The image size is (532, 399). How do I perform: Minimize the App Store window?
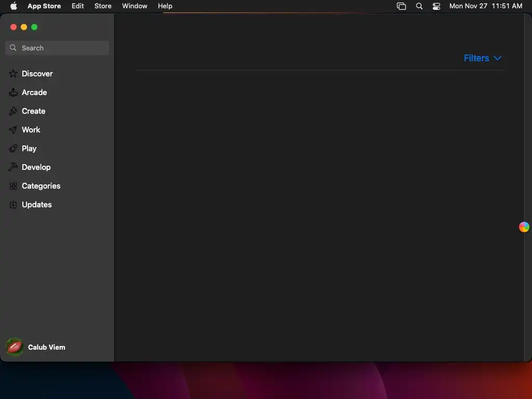click(24, 27)
